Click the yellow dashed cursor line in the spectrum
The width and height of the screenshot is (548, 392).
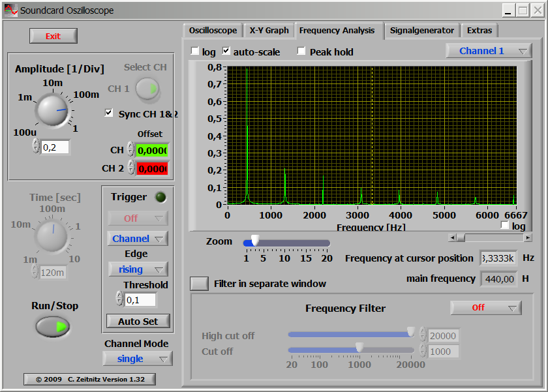pos(373,136)
